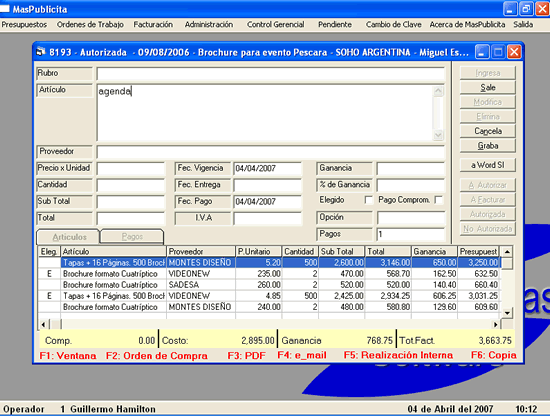Click the a Word SI button
Image resolution: width=550 pixels, height=416 pixels.
[x=488, y=165]
